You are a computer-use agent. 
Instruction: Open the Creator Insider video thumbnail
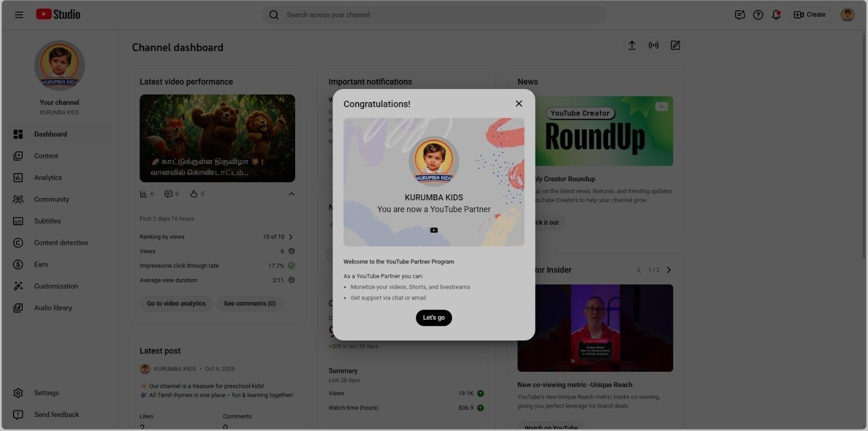coord(595,328)
